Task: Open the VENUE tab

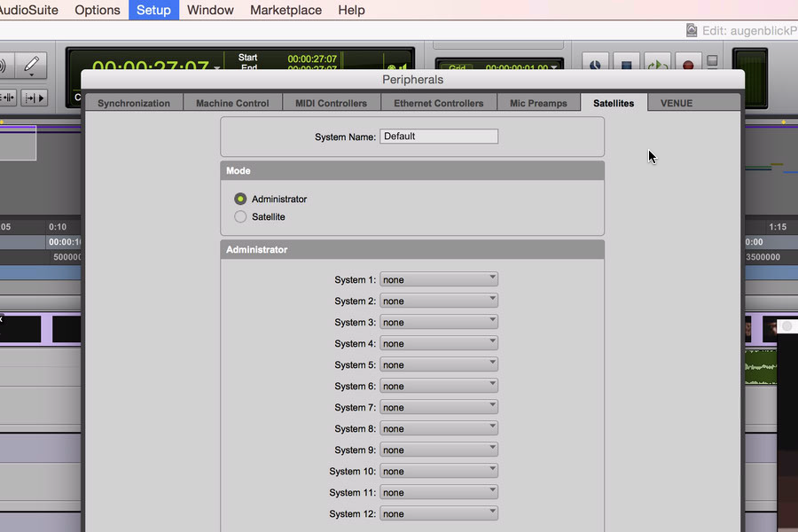Action: click(x=677, y=103)
